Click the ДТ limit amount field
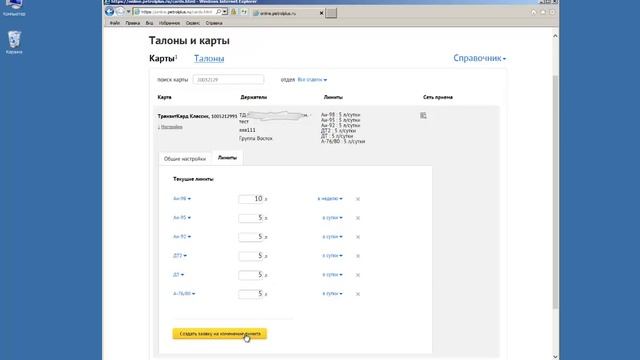 click(251, 275)
